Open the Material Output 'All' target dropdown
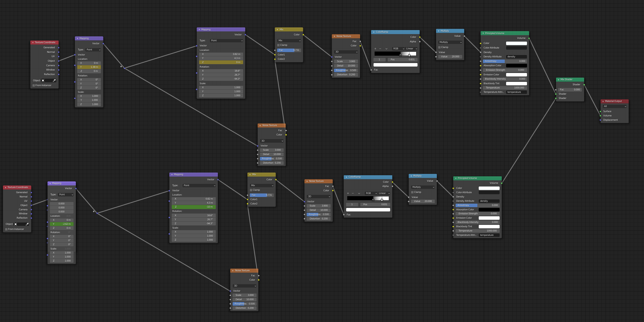The width and height of the screenshot is (644, 322). click(x=614, y=107)
